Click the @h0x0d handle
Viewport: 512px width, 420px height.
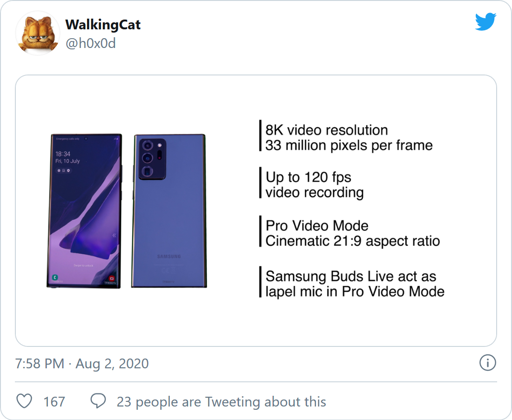[x=90, y=44]
